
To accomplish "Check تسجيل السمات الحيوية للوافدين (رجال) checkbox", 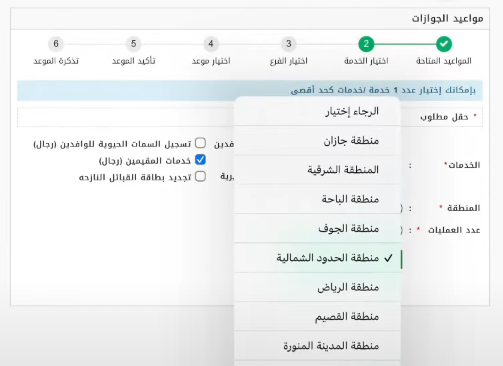I will (200, 143).
